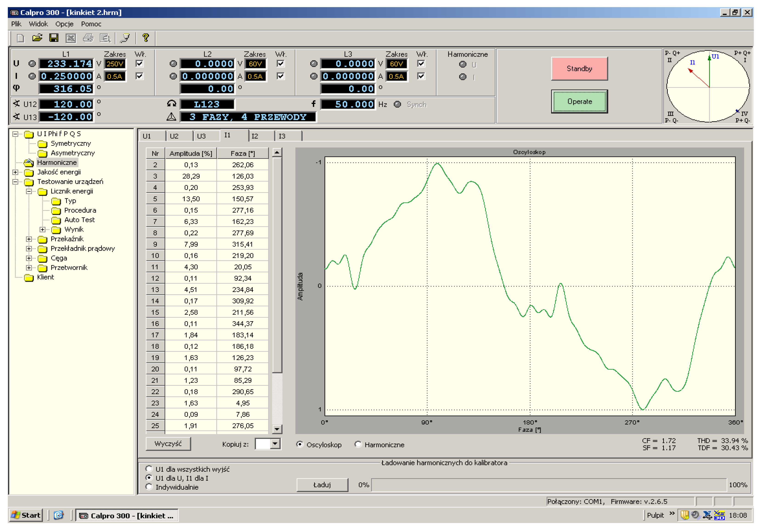Choose 'U1 dla wszystkich wyjść' option
The image size is (761, 532).
point(149,469)
